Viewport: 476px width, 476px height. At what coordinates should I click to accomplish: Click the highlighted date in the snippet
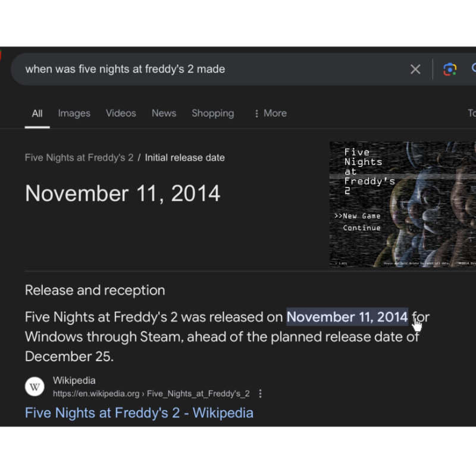(347, 317)
